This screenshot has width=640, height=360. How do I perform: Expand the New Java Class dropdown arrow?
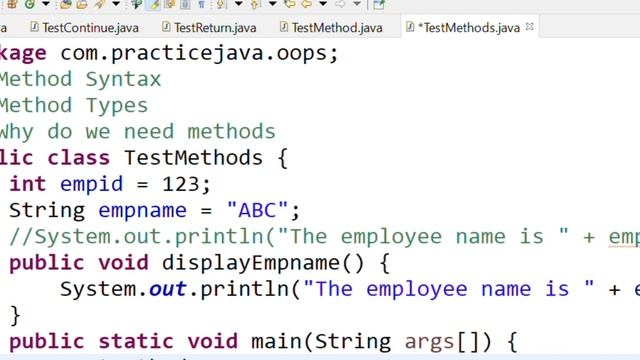46,4
